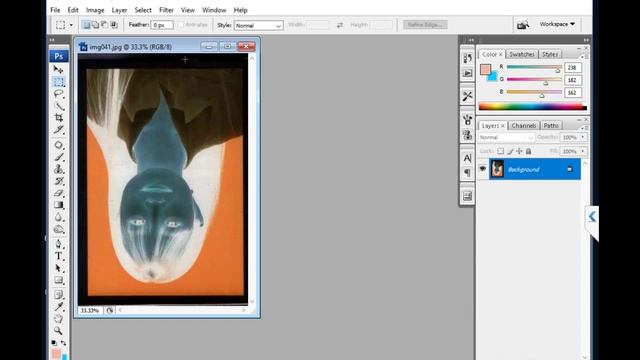Expand the toolbox with double-arrow
The height and width of the screenshot is (360, 640).
[52, 40]
